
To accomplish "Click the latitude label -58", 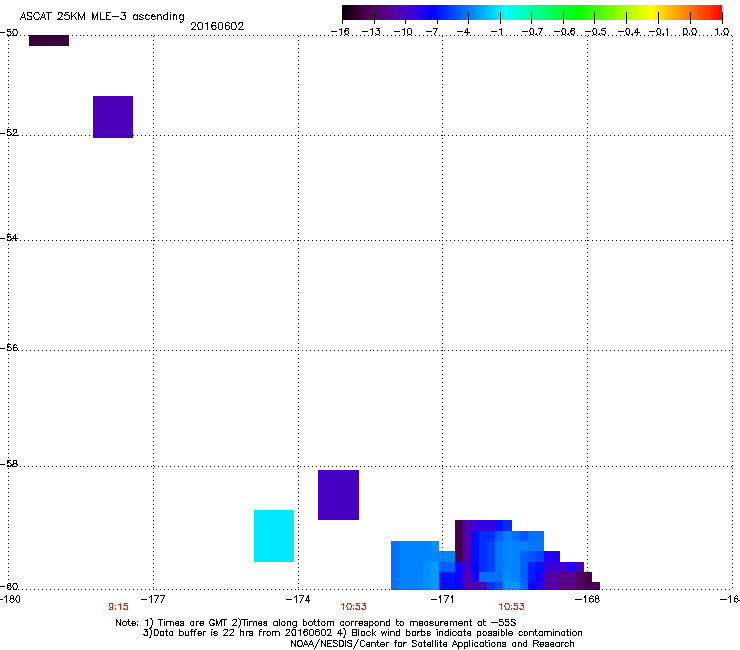I will pyautogui.click(x=9, y=464).
